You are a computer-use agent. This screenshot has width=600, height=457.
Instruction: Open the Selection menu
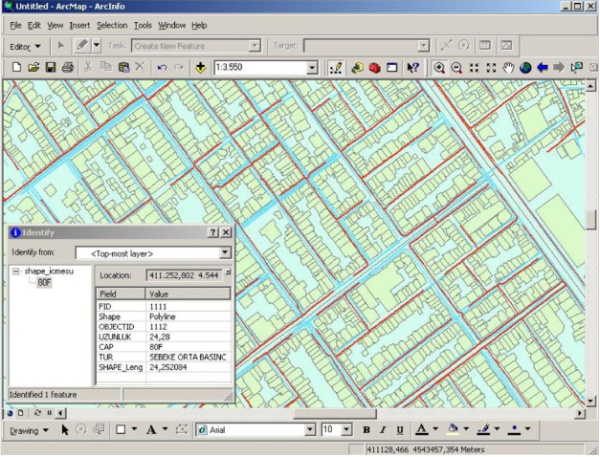click(111, 24)
